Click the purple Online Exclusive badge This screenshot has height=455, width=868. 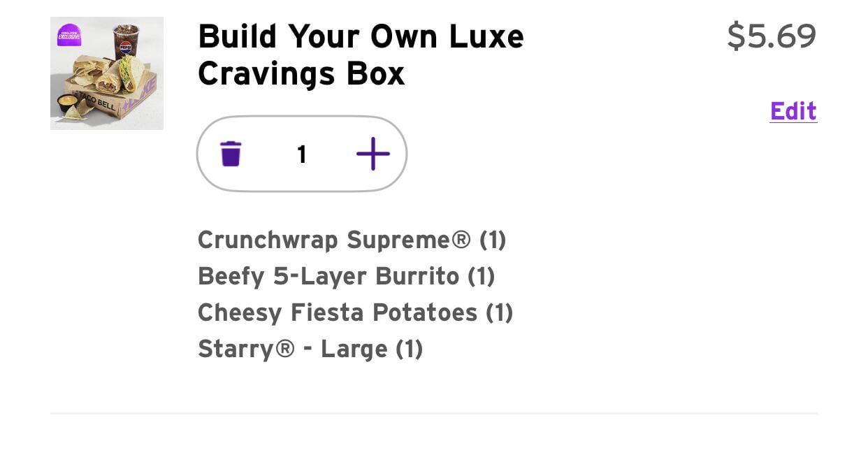[x=69, y=35]
